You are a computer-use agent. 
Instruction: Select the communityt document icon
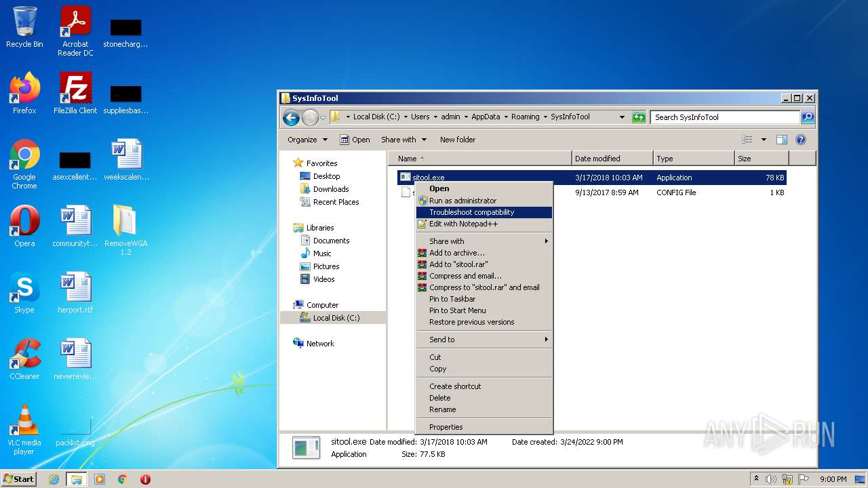[x=75, y=226]
